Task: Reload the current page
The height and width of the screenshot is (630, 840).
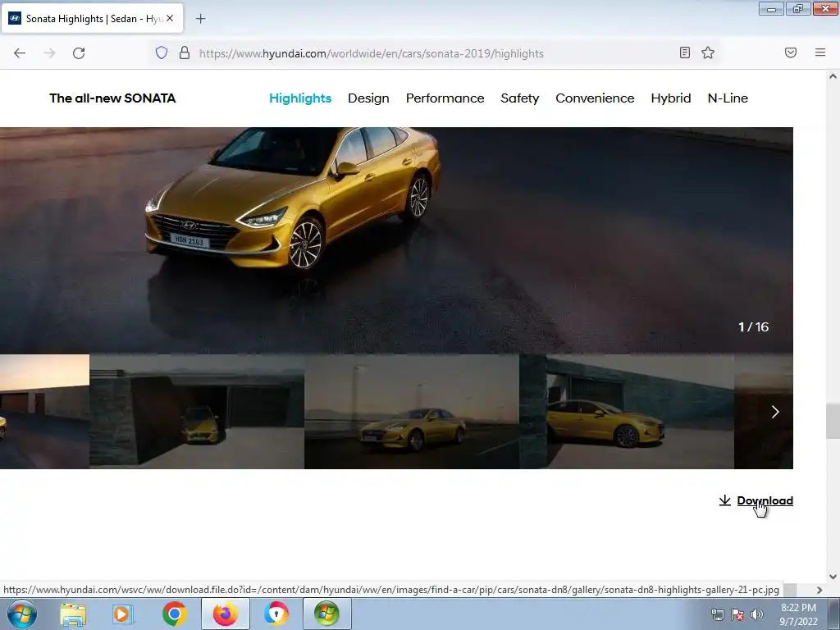Action: click(79, 53)
